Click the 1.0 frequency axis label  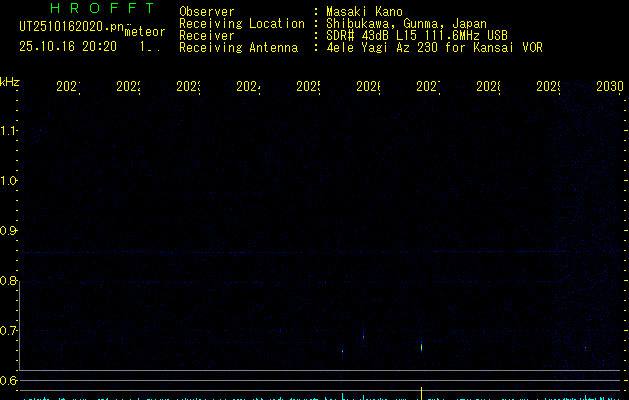[x=10, y=181]
